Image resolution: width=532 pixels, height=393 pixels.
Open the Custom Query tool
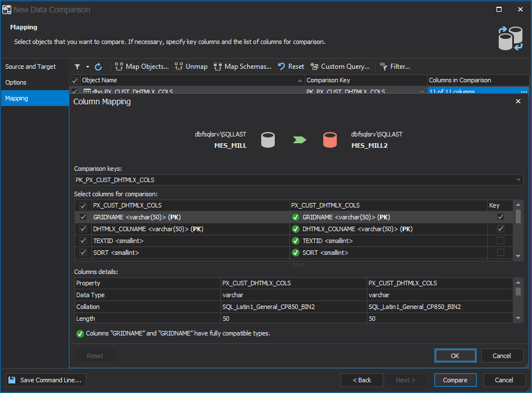314,67
